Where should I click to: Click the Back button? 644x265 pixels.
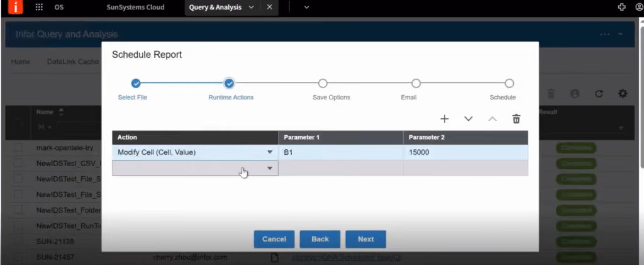point(320,239)
